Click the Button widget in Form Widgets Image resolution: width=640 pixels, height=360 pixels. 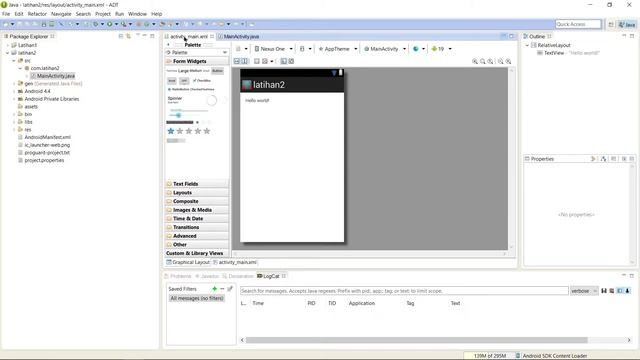218,71
